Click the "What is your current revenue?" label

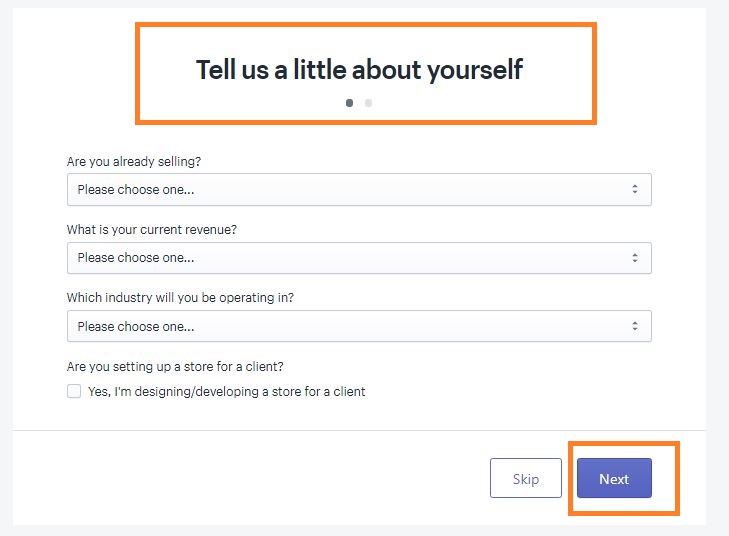(x=152, y=230)
